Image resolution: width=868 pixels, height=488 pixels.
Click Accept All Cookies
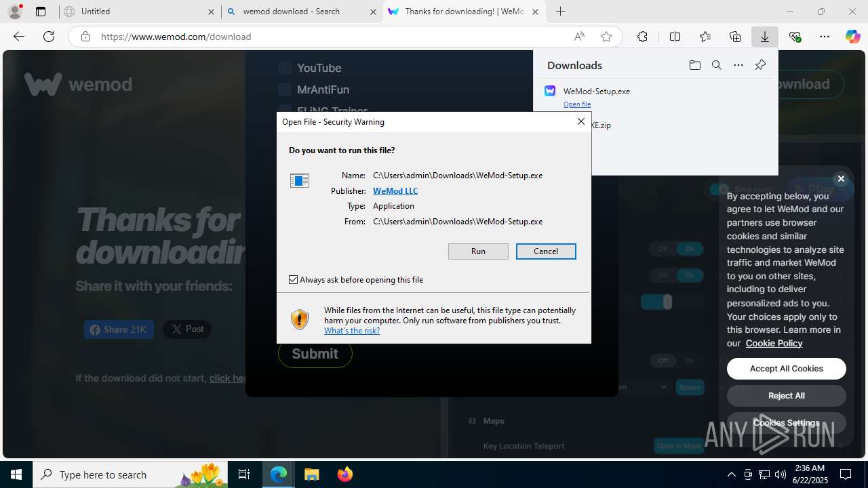[787, 369]
